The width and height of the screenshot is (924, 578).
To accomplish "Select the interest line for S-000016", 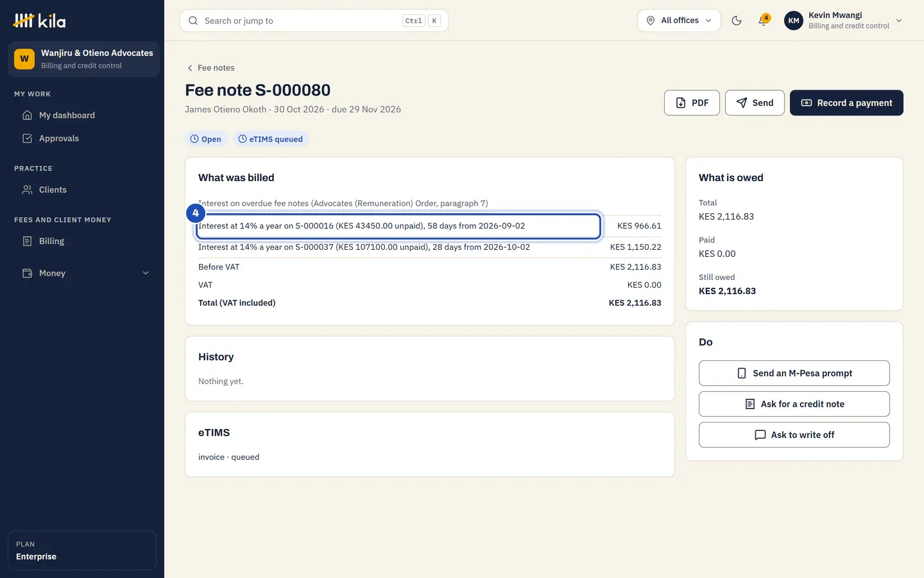I will tap(430, 226).
